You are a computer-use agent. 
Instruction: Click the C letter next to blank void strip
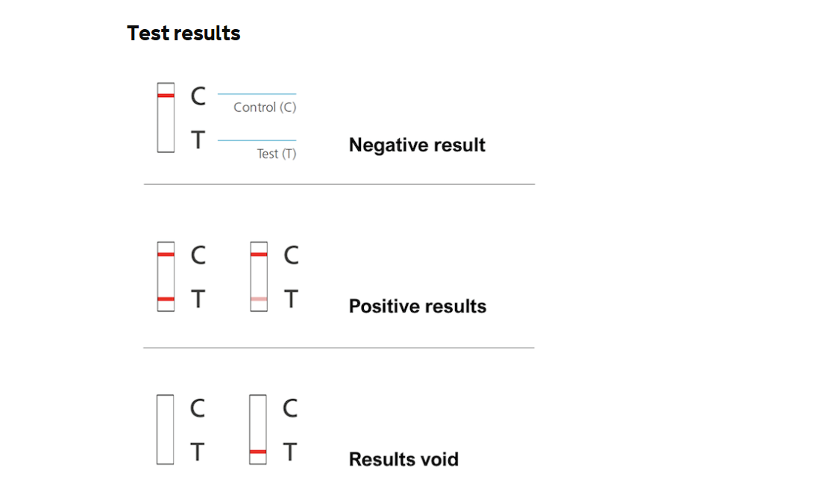tap(198, 408)
